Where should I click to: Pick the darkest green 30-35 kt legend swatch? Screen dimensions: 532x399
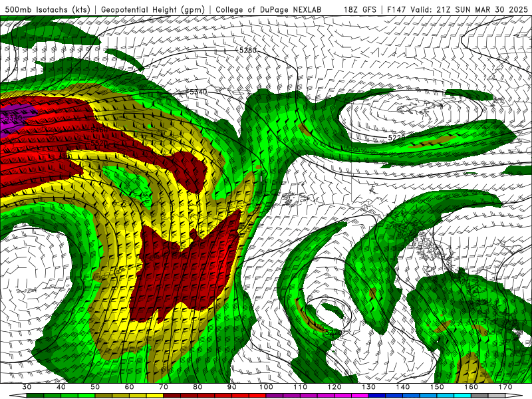point(35,396)
